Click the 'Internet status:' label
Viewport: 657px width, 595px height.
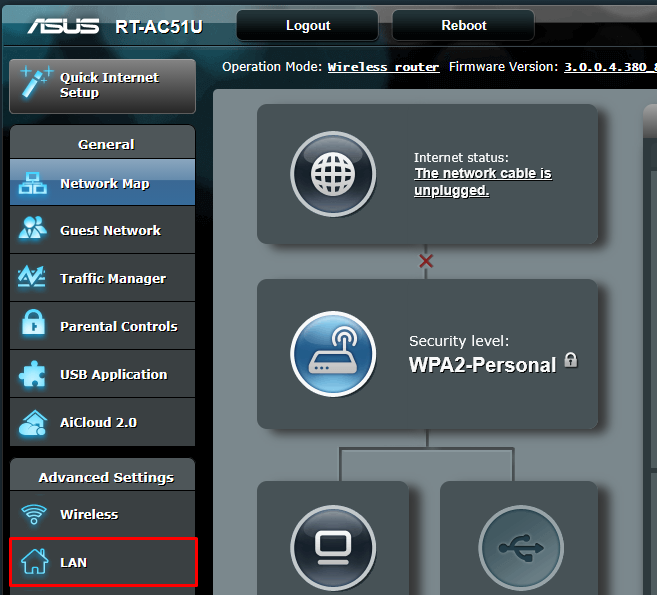pos(461,158)
